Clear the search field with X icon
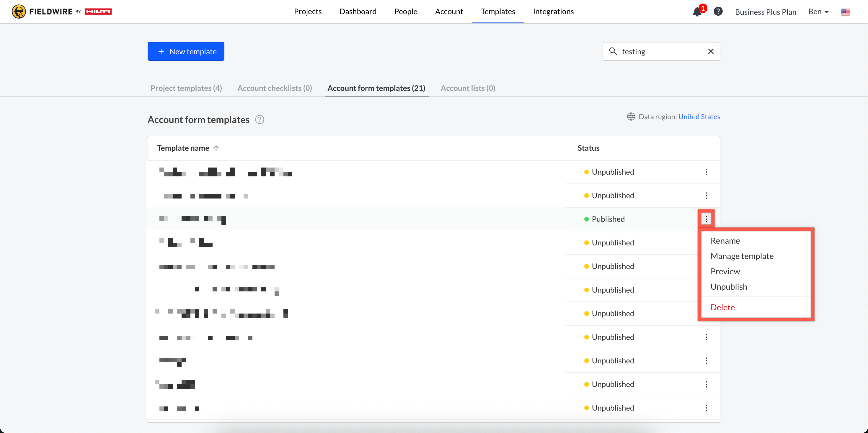Image resolution: width=868 pixels, height=433 pixels. click(711, 51)
